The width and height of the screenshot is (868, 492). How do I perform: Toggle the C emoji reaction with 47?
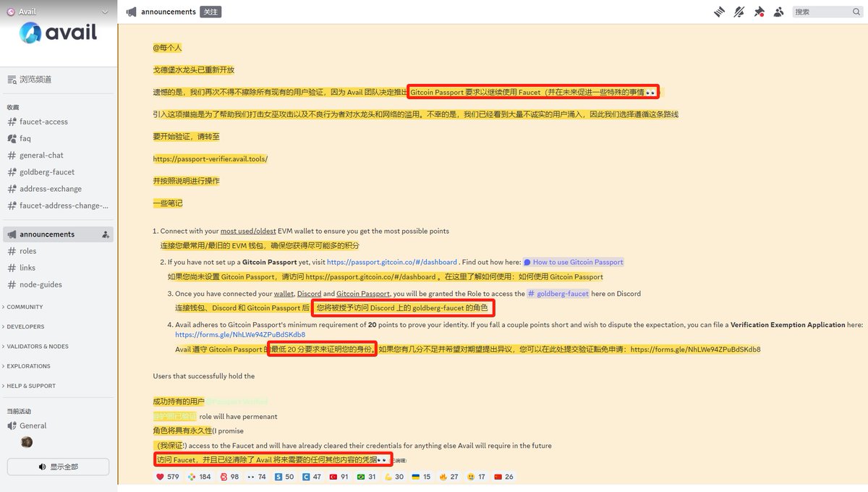point(312,477)
